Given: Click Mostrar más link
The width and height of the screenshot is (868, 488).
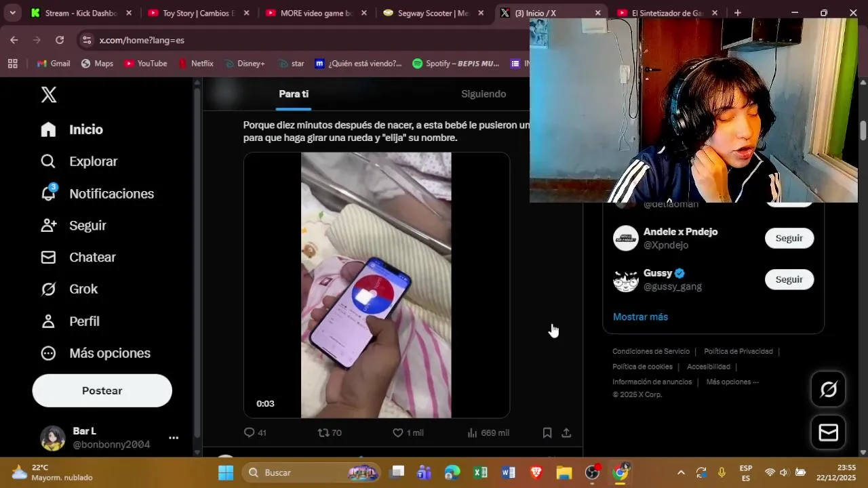Looking at the screenshot, I should [640, 317].
